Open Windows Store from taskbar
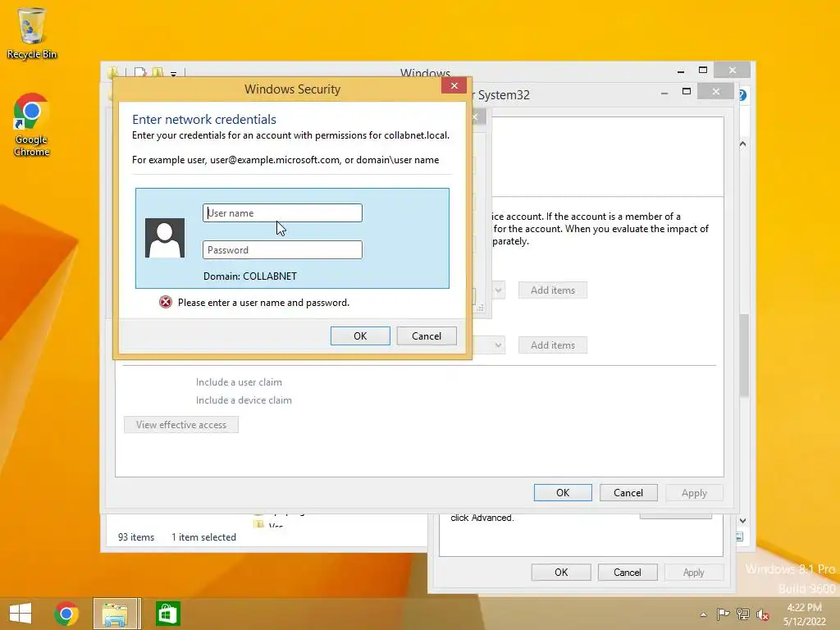Image resolution: width=840 pixels, height=630 pixels. 167,614
